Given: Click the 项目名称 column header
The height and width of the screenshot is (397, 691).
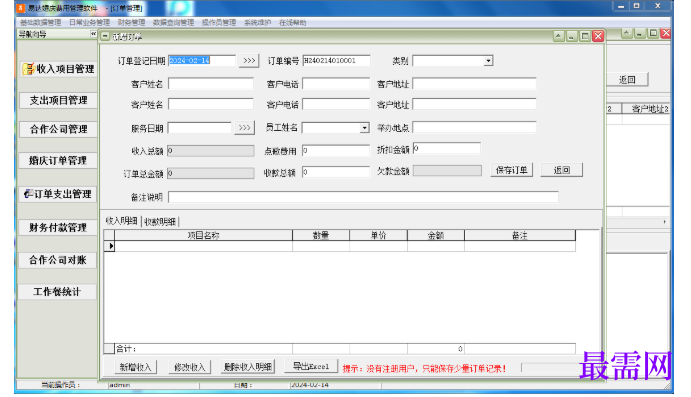Looking at the screenshot, I should pos(203,235).
